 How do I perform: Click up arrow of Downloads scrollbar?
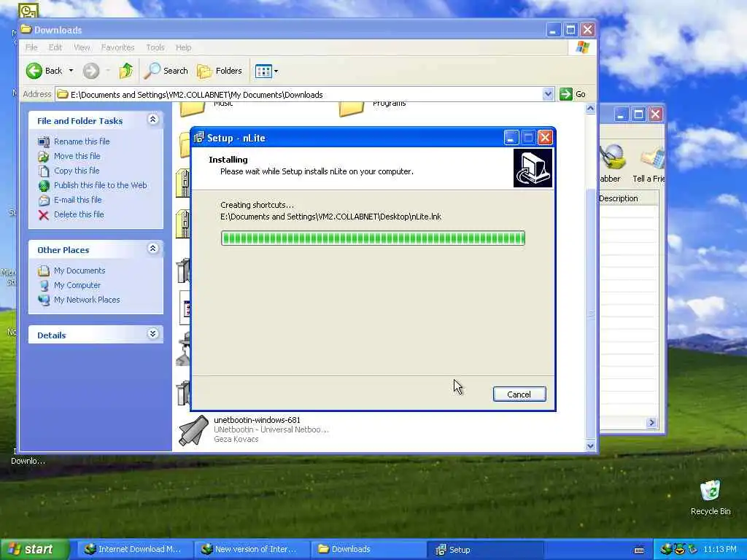point(590,109)
